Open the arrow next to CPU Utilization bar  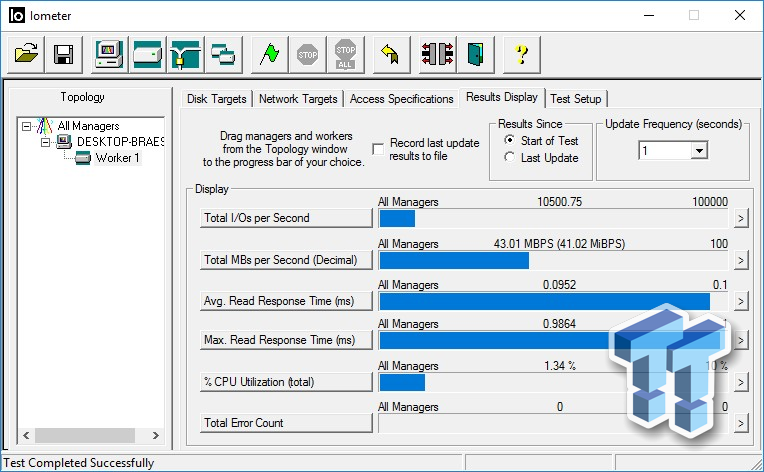coord(741,382)
